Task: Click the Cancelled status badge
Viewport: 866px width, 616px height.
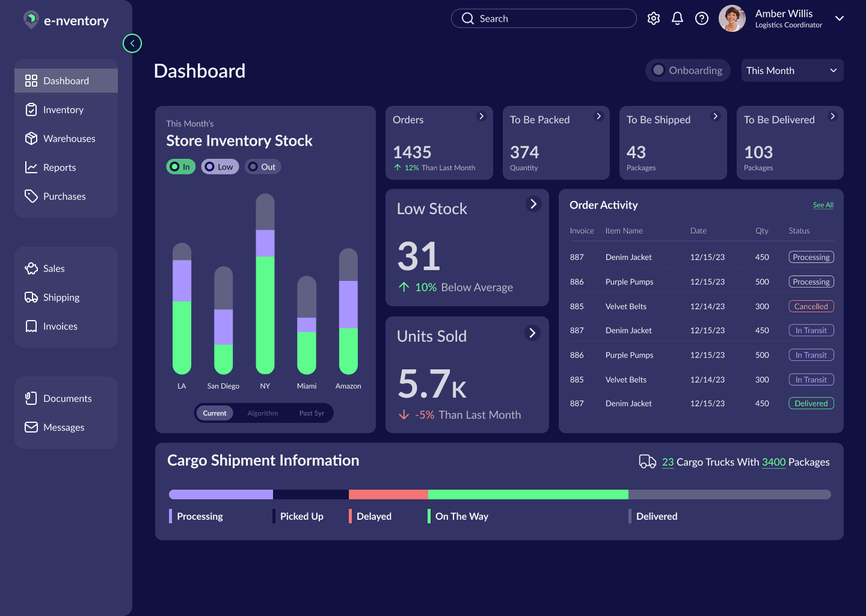Action: [x=811, y=307]
